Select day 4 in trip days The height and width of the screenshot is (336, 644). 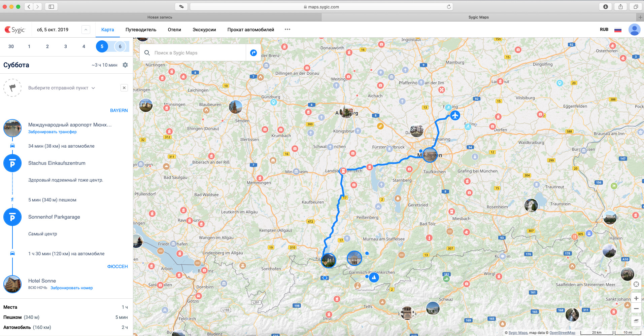tap(84, 46)
